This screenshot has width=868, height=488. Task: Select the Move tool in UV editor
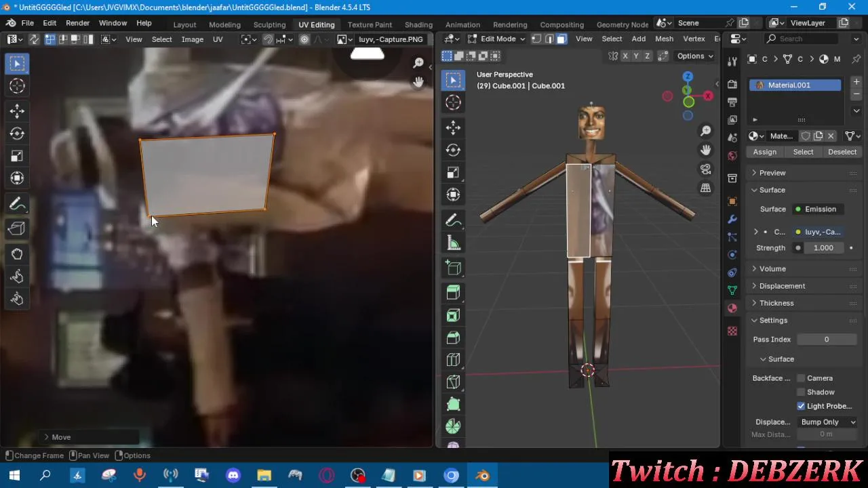(17, 111)
